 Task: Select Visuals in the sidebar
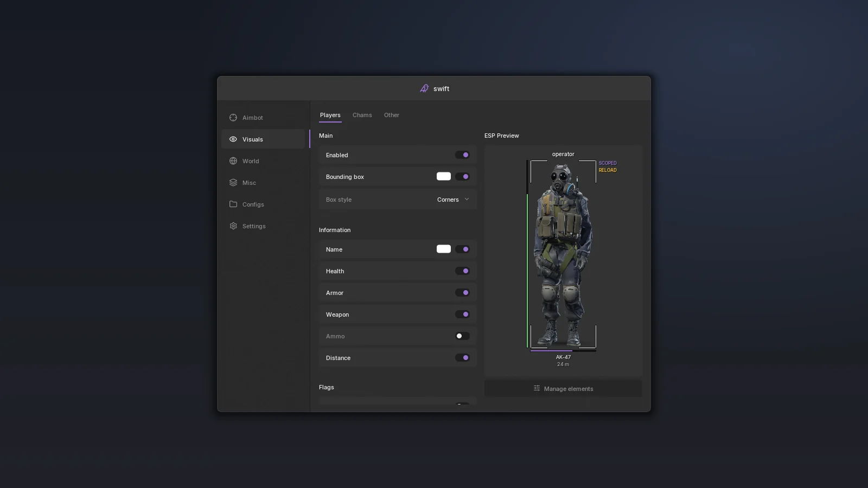[x=263, y=139]
